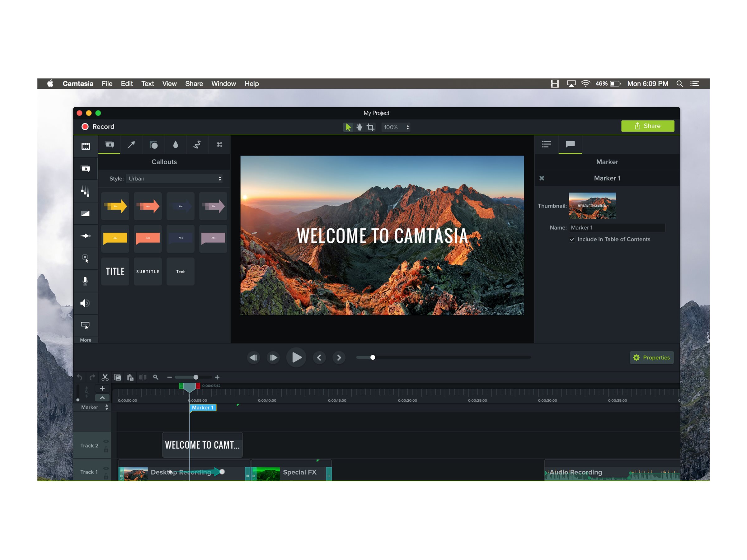Click the marker Name input field
This screenshot has width=747, height=560.
tap(617, 228)
